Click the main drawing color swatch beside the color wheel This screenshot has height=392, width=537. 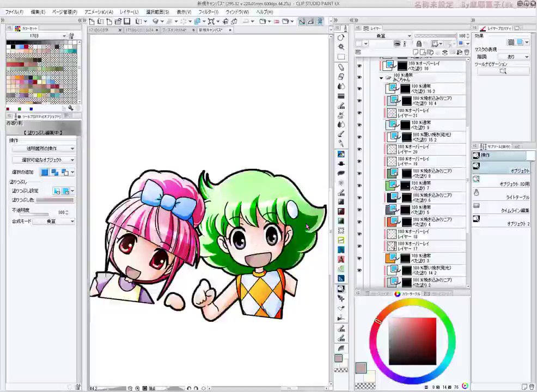(361, 369)
